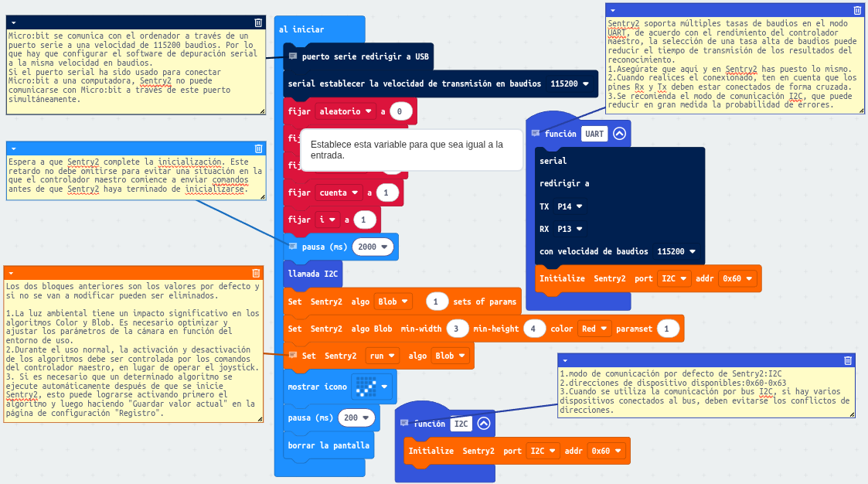Open the 'aleatorio' variable dropdown
Image resolution: width=868 pixels, height=484 pixels.
pos(345,111)
